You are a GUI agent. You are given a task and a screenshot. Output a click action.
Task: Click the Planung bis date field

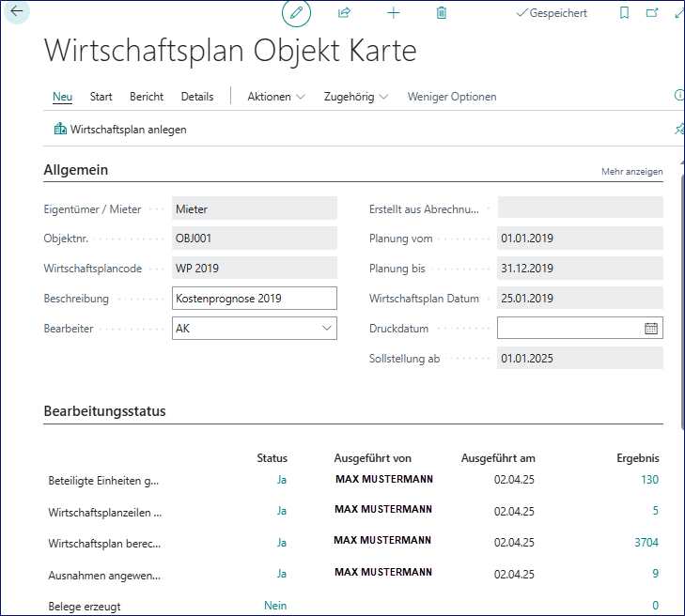coord(580,268)
